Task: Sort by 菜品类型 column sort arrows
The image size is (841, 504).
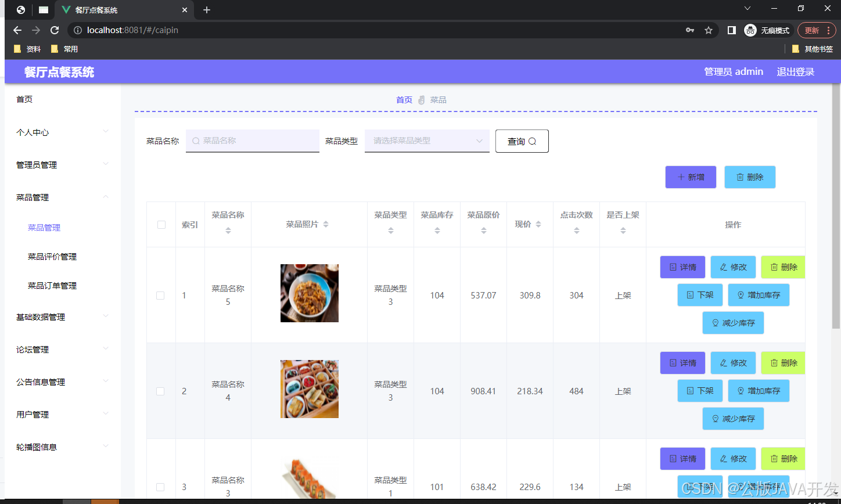Action: [x=391, y=231]
